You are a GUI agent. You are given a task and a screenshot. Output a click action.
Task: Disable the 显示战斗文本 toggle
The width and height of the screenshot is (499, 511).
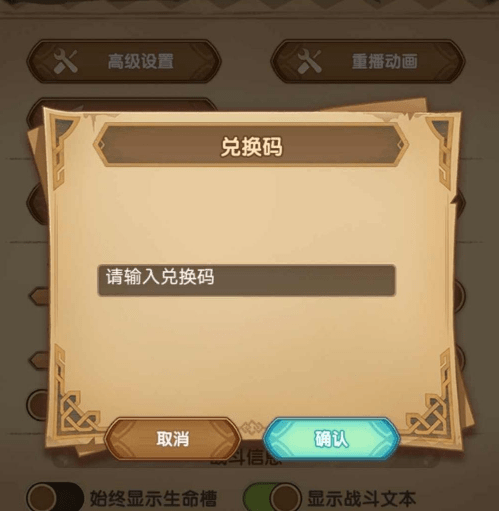click(271, 498)
